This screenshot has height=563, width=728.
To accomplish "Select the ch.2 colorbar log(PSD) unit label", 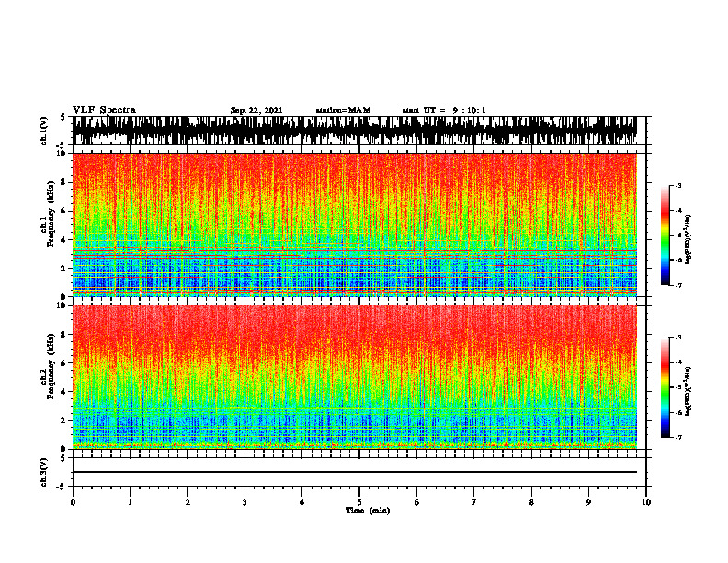I will coord(688,391).
